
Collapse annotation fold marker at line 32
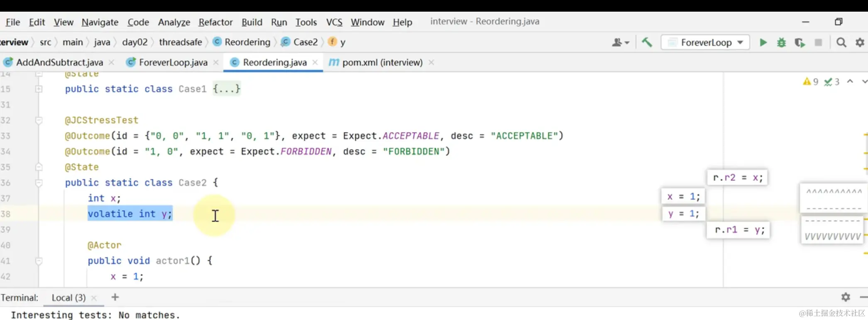point(39,121)
